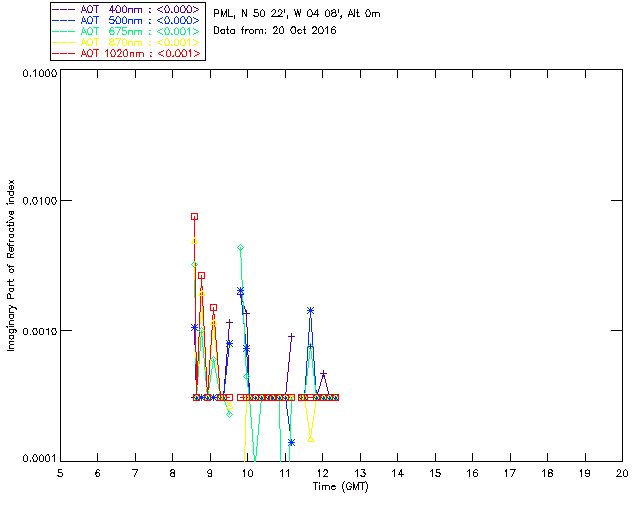Click the 0.0001 y-axis label
The height and width of the screenshot is (512, 640).
pos(39,459)
